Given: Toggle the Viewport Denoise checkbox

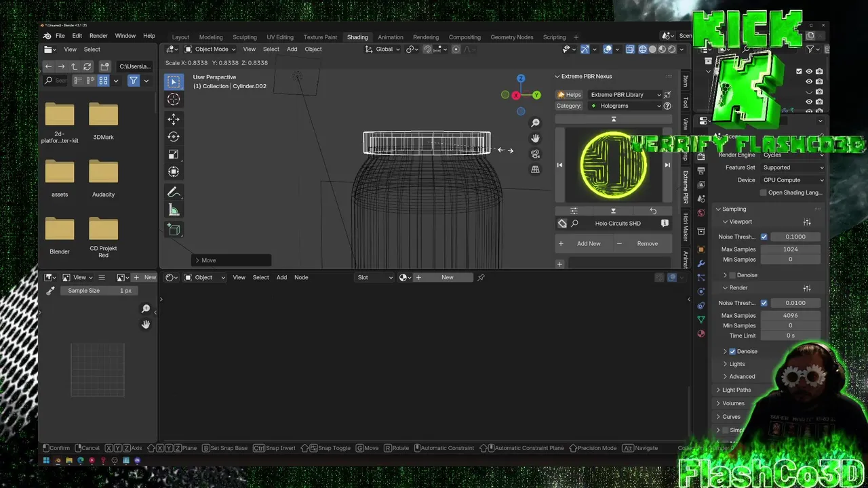Looking at the screenshot, I should (x=732, y=275).
